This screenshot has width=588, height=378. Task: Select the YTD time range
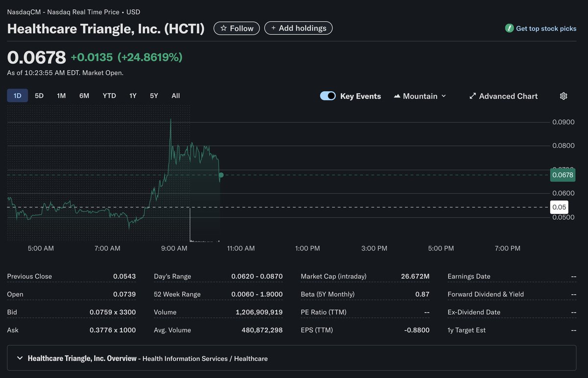[x=109, y=95]
